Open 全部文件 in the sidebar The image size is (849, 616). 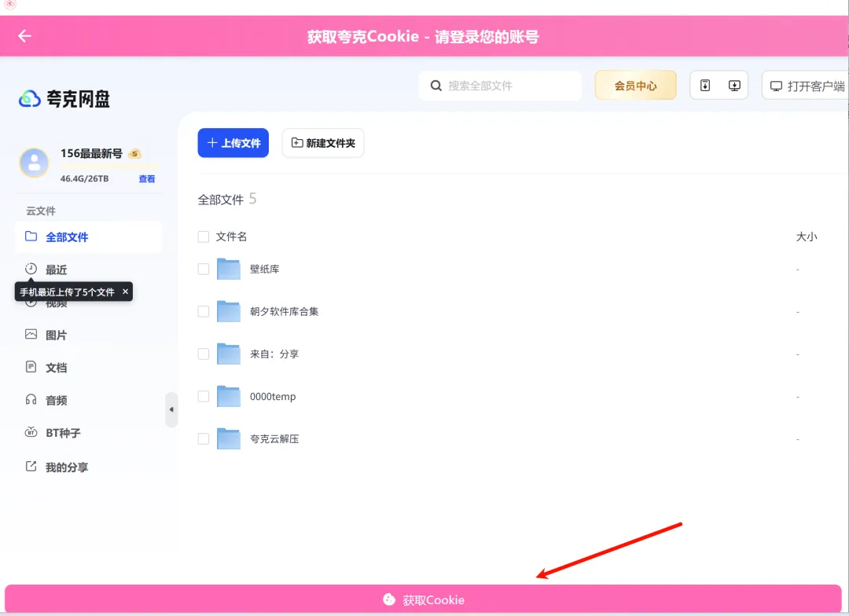tap(88, 237)
